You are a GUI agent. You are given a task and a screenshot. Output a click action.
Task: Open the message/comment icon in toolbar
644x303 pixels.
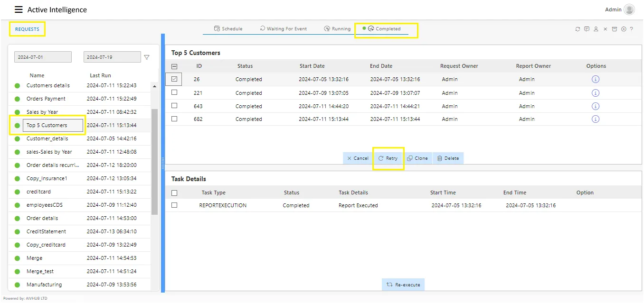(587, 29)
